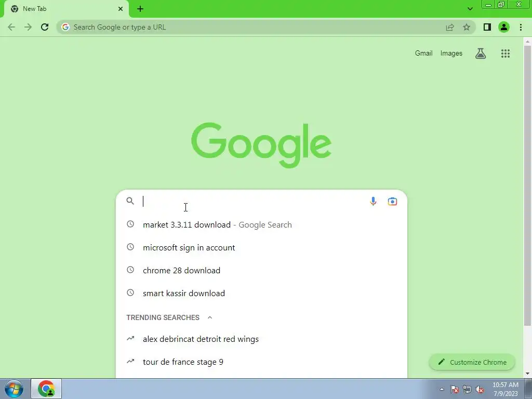Open the tab search dropdown arrow
Viewport: 532px width, 399px height.
[470, 9]
